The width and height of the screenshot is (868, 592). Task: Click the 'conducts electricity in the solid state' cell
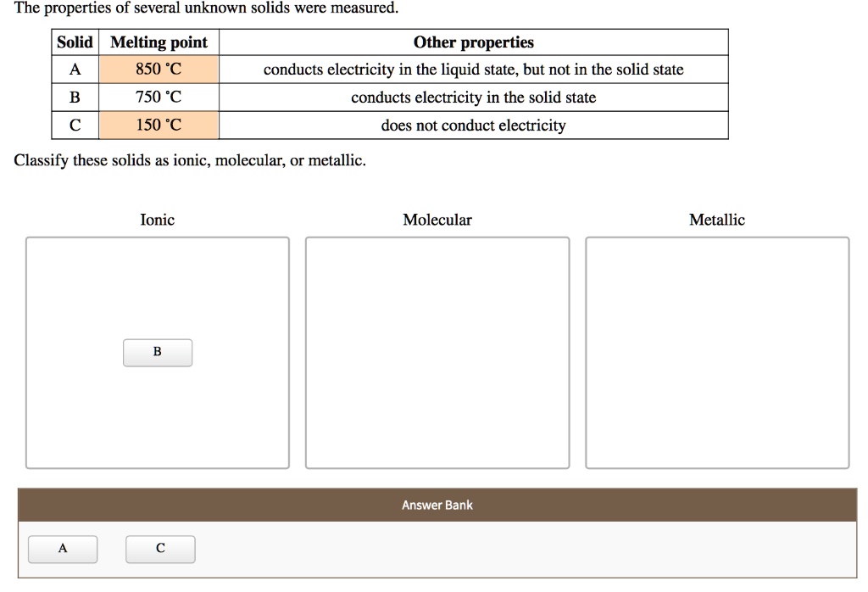click(x=473, y=97)
